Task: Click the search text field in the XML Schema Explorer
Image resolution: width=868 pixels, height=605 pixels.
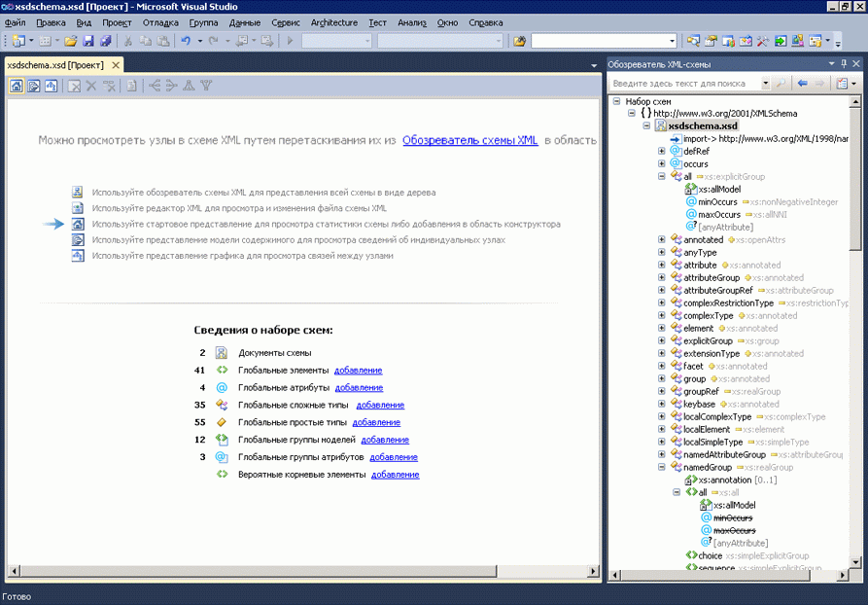Action: tap(685, 84)
